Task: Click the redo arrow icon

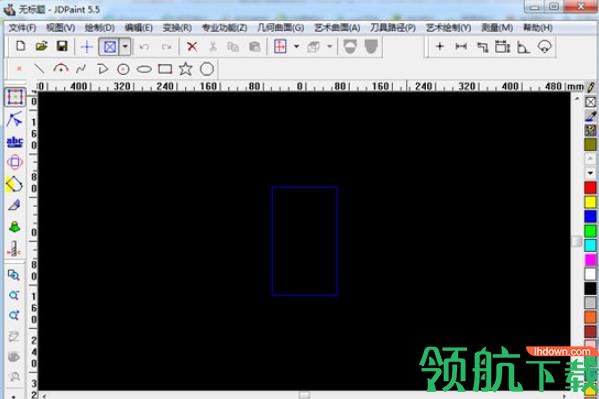Action: pos(166,47)
